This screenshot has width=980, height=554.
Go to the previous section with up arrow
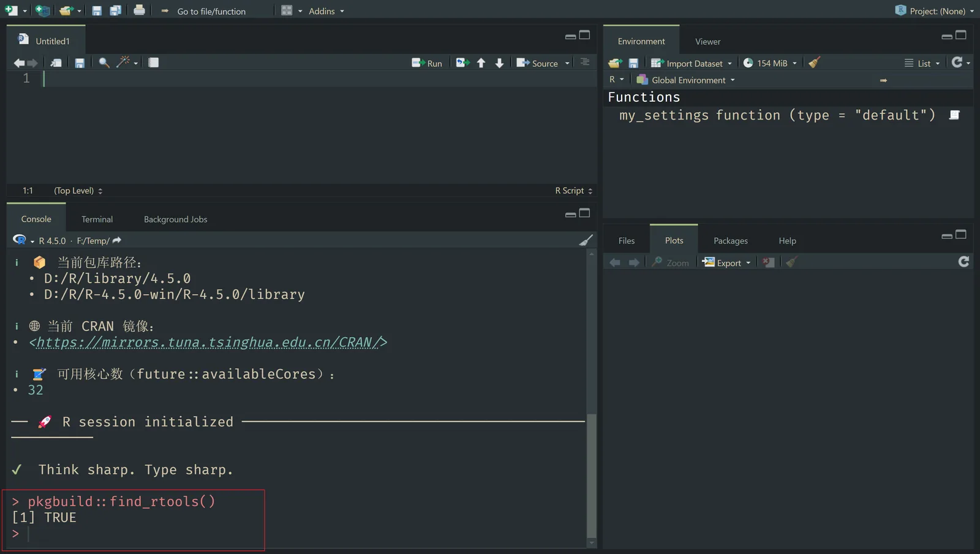[x=481, y=63]
